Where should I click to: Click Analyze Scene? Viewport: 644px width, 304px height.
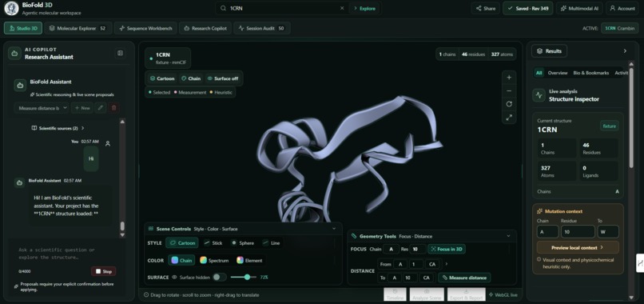(427, 294)
